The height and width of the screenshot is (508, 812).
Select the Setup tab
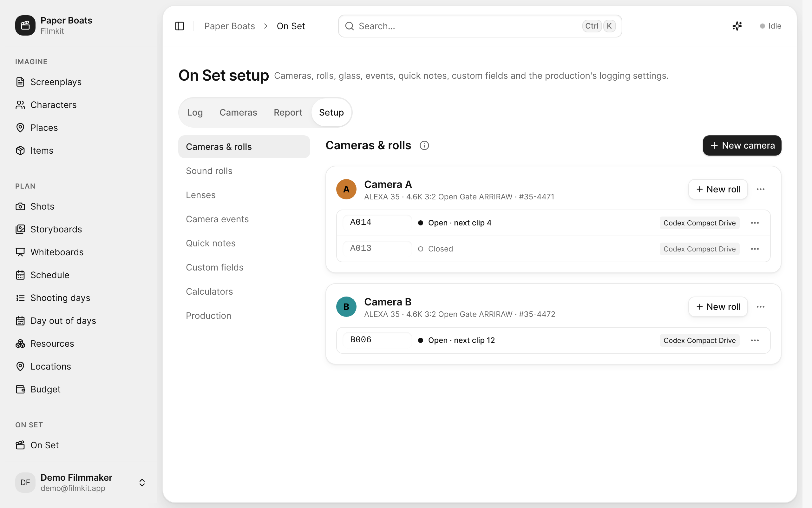tap(331, 112)
